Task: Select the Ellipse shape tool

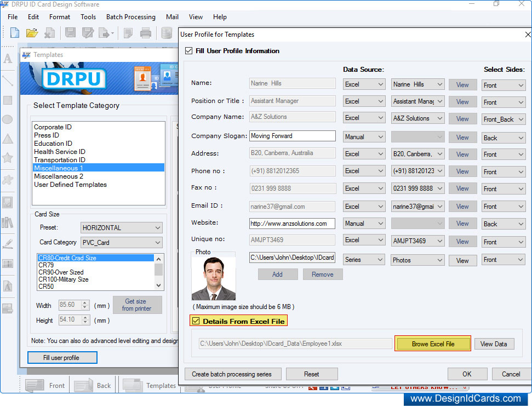Action: coord(8,119)
